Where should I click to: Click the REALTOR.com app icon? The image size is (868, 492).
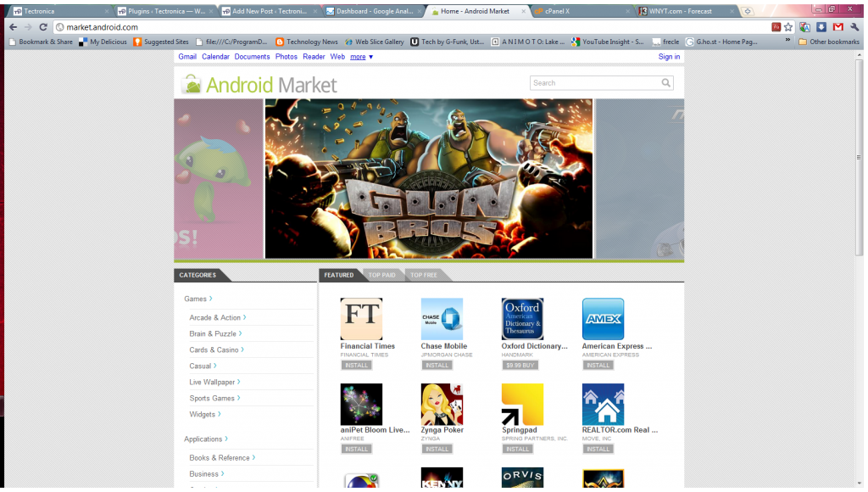pyautogui.click(x=603, y=405)
